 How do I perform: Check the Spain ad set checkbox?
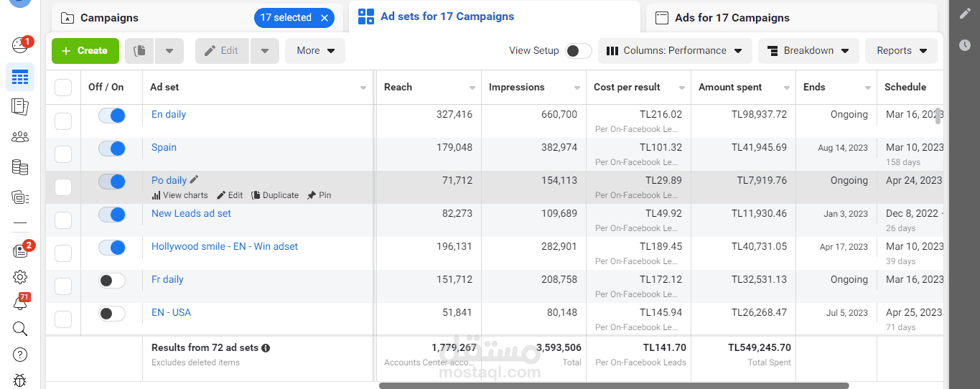click(x=63, y=154)
